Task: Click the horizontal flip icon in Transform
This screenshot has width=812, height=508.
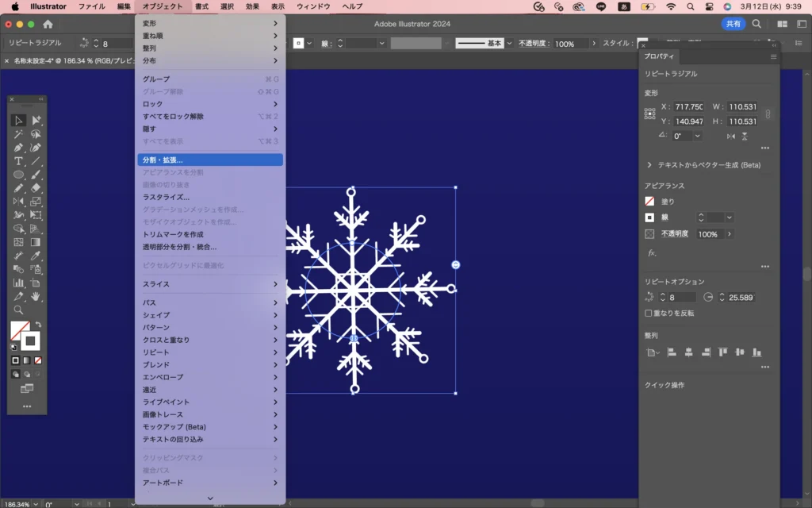Action: [x=730, y=137]
